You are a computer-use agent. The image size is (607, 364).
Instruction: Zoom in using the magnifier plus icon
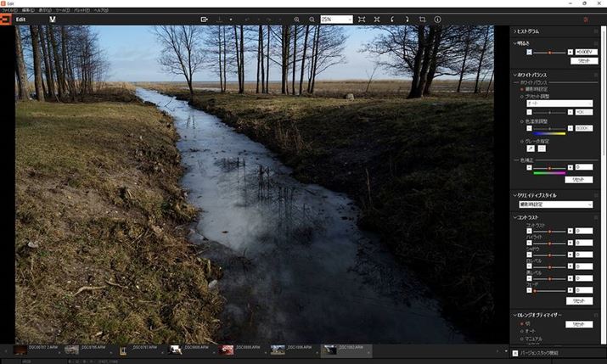296,20
